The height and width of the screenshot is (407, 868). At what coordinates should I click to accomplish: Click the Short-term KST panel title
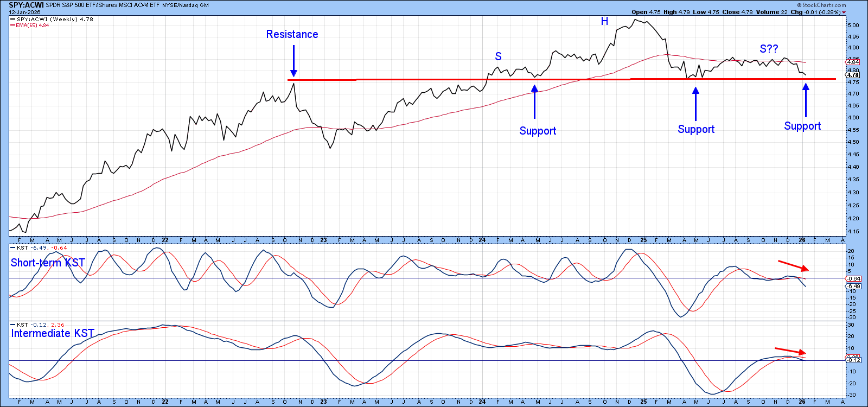click(48, 263)
